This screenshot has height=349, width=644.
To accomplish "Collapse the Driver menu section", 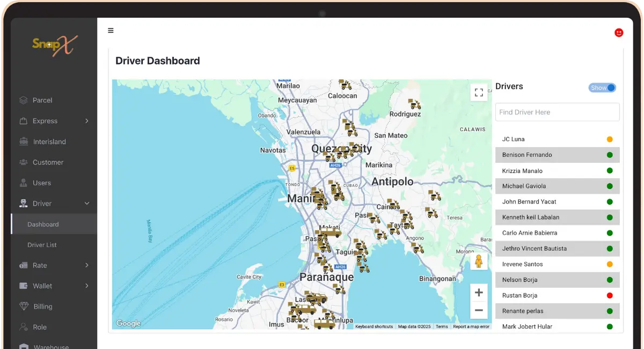I will coord(87,203).
